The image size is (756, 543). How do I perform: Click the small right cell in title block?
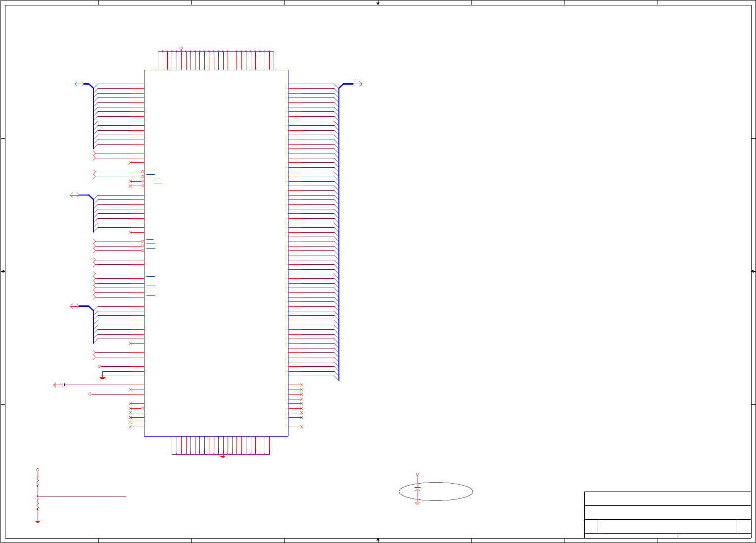744,526
